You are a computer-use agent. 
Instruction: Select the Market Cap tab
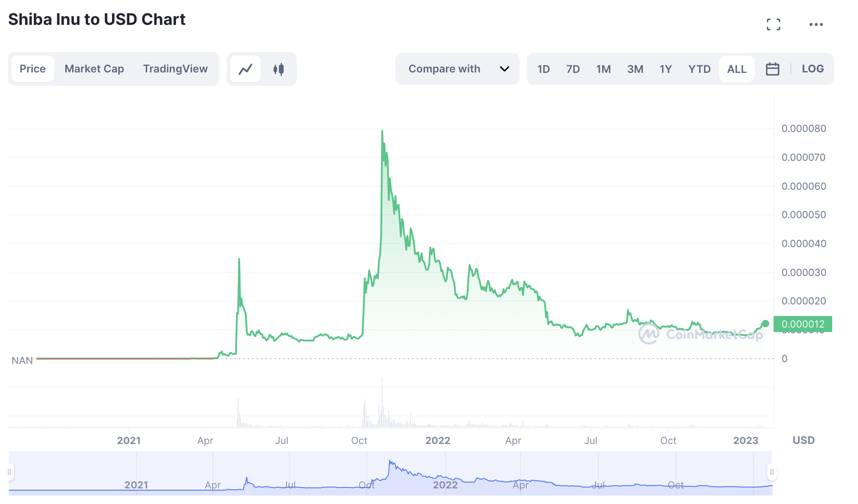94,69
